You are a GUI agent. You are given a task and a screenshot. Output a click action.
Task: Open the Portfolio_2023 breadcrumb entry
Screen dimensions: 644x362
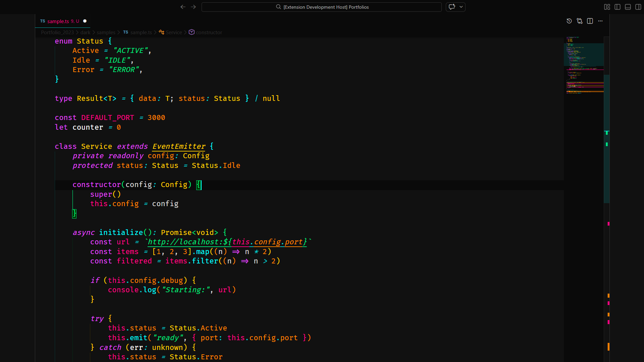57,32
